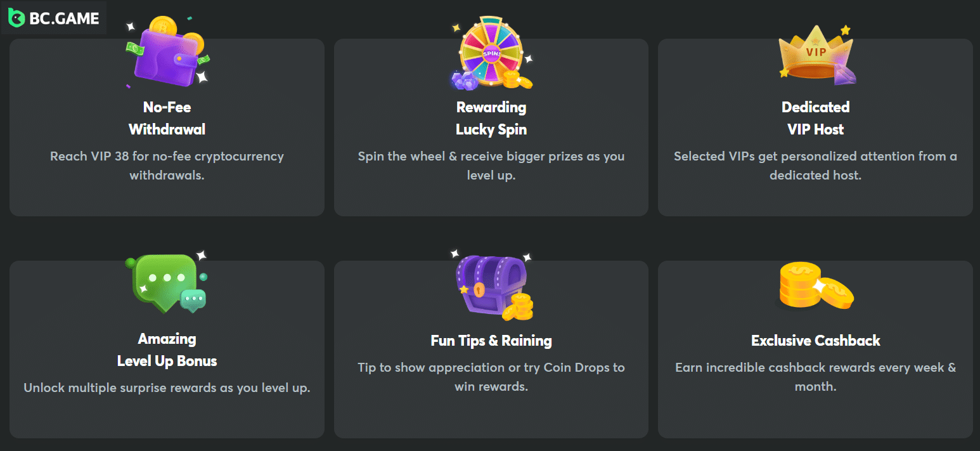Click the stacked gold coins icon
Image resolution: width=980 pixels, height=451 pixels.
(x=815, y=286)
